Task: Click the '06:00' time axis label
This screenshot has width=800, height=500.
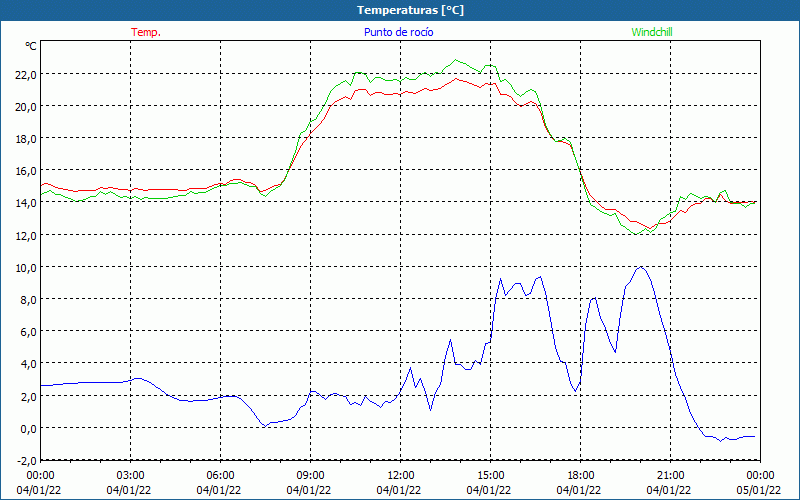Action: pos(220,476)
